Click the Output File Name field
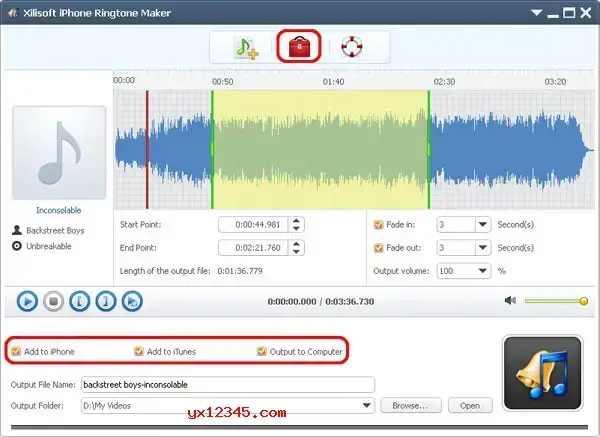This screenshot has height=437, width=600. point(228,385)
